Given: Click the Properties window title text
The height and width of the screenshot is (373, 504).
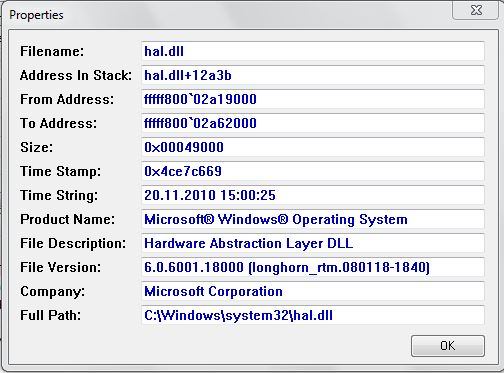Looking at the screenshot, I should (36, 15).
